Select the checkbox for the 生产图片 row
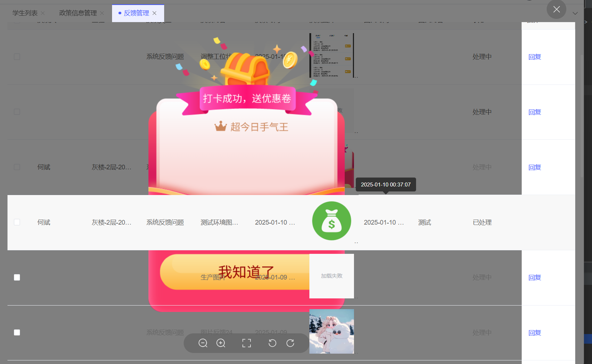The height and width of the screenshot is (364, 592). [17, 277]
